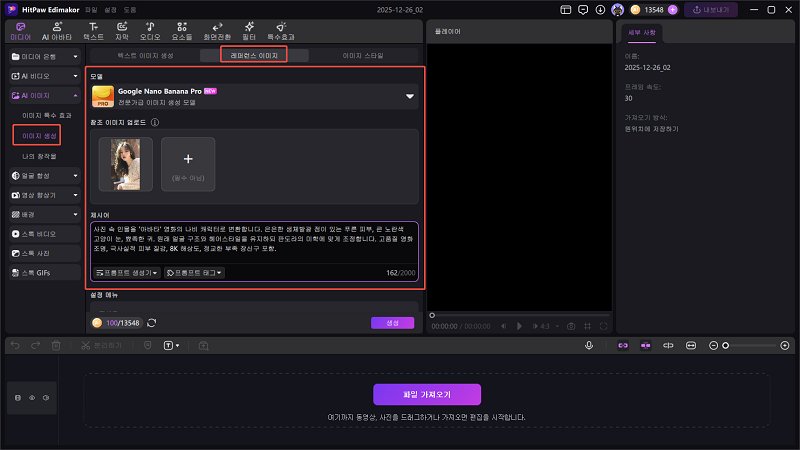Zoom out timeline with minus icon
Screen dimensions: 800x450
(713, 345)
